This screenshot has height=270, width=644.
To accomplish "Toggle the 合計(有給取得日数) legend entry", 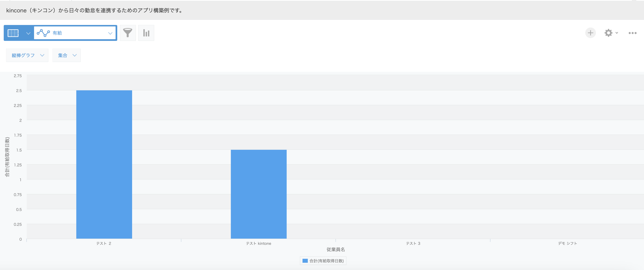I will pyautogui.click(x=323, y=261).
